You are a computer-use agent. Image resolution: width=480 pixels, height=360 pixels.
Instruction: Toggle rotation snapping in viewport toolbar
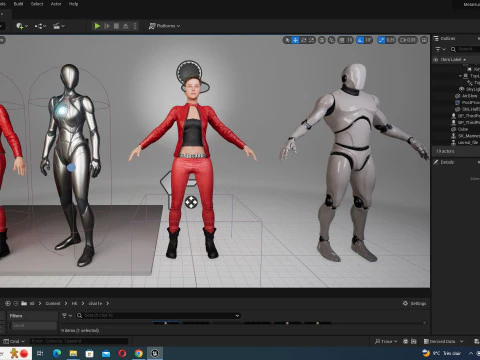(x=360, y=40)
